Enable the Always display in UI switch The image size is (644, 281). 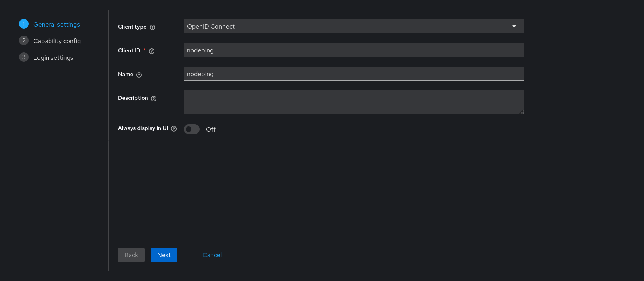[x=192, y=129]
